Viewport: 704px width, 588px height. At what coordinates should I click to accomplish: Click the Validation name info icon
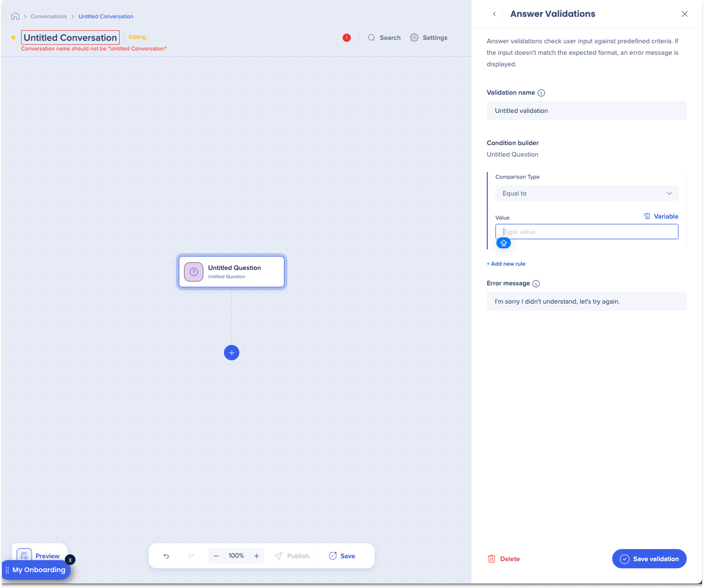click(x=541, y=93)
